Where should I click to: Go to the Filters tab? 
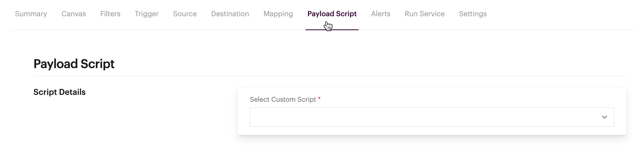pos(110,14)
